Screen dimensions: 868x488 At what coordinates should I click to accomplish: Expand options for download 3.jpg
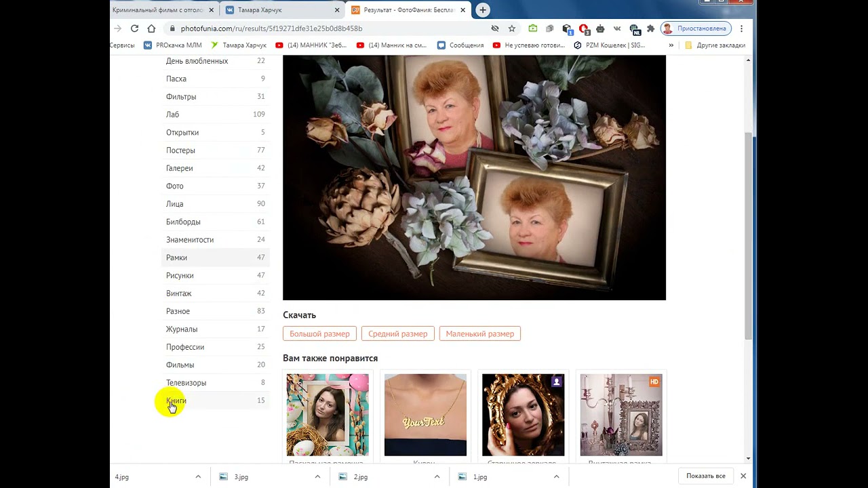(x=317, y=476)
